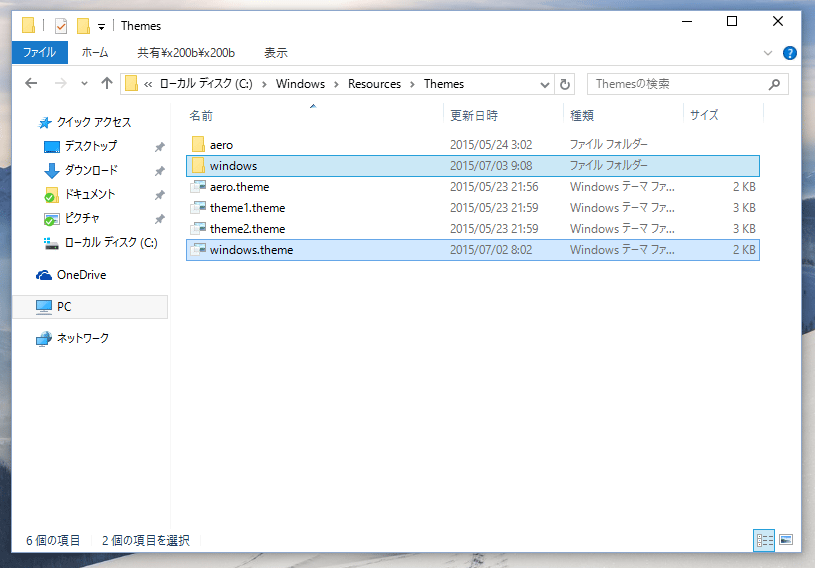Click pin icon next to ダウンロード
Image resolution: width=815 pixels, height=568 pixels.
[x=160, y=171]
